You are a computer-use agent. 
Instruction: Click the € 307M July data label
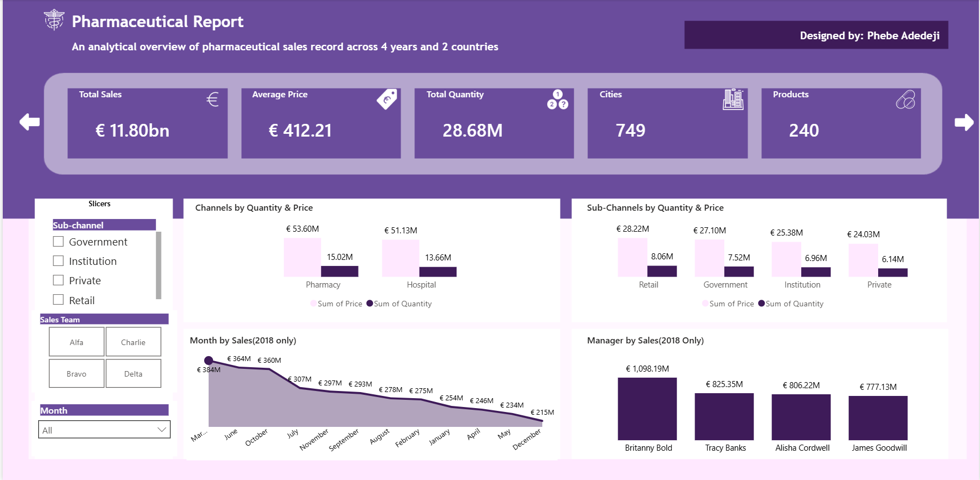point(300,379)
